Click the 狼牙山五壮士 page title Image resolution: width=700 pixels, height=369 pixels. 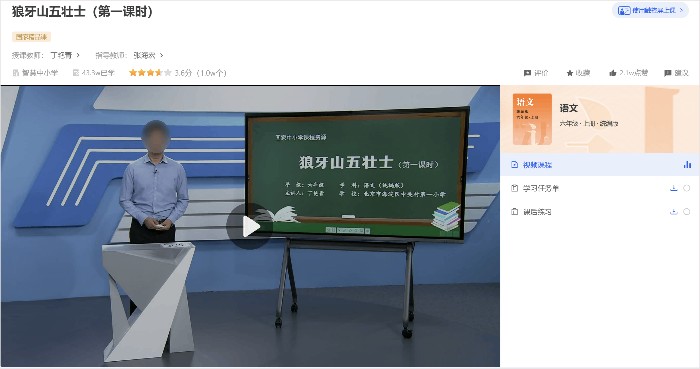(x=82, y=12)
